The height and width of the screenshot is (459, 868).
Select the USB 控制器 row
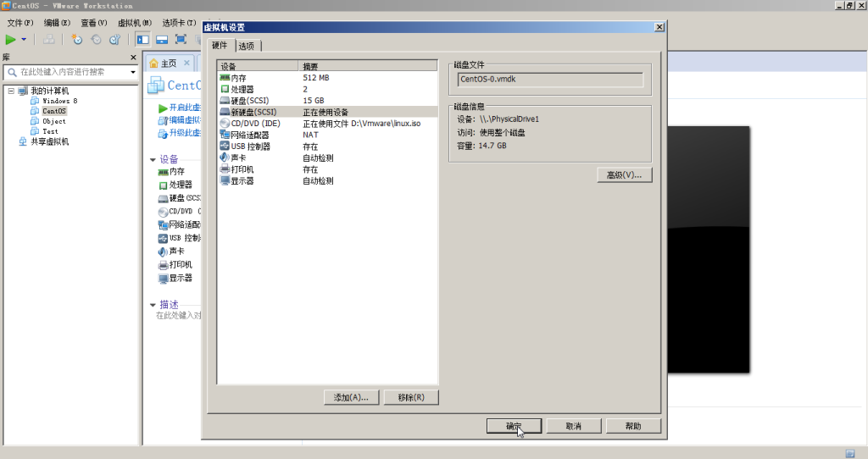328,147
